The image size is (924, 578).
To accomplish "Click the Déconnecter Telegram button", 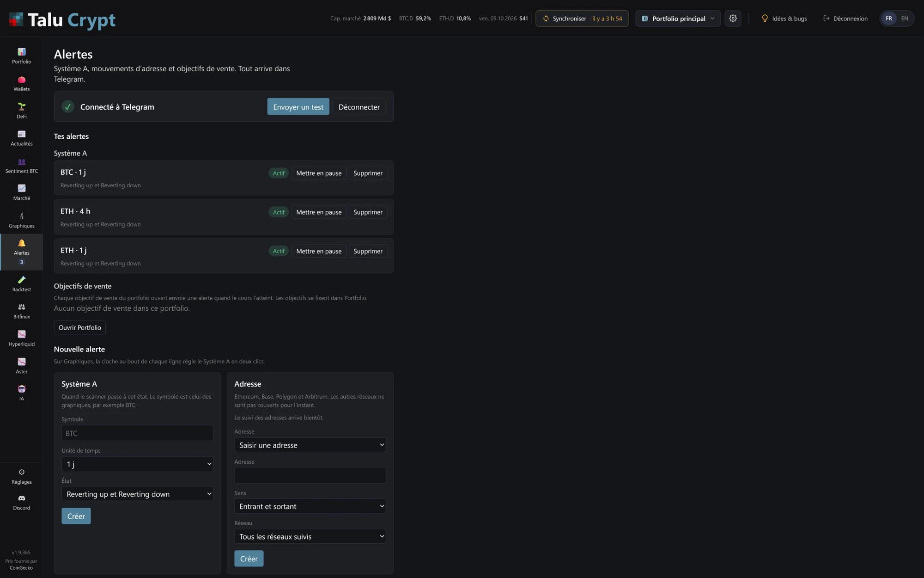I will (359, 107).
